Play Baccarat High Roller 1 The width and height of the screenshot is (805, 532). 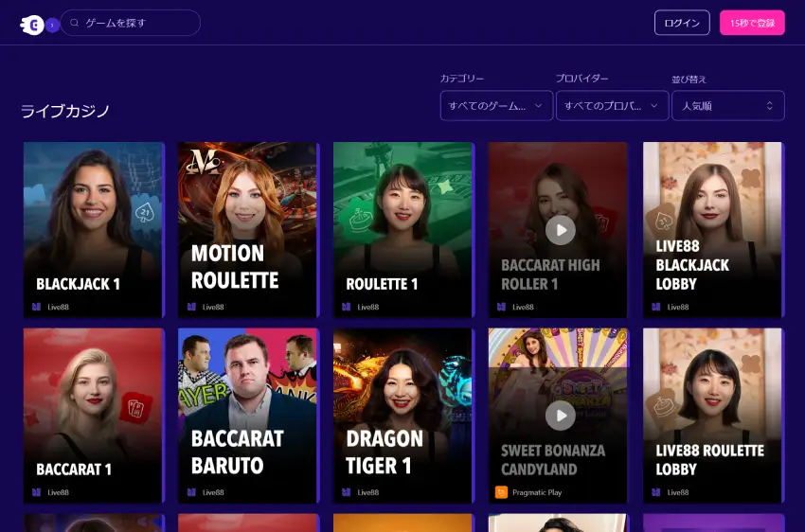point(560,230)
